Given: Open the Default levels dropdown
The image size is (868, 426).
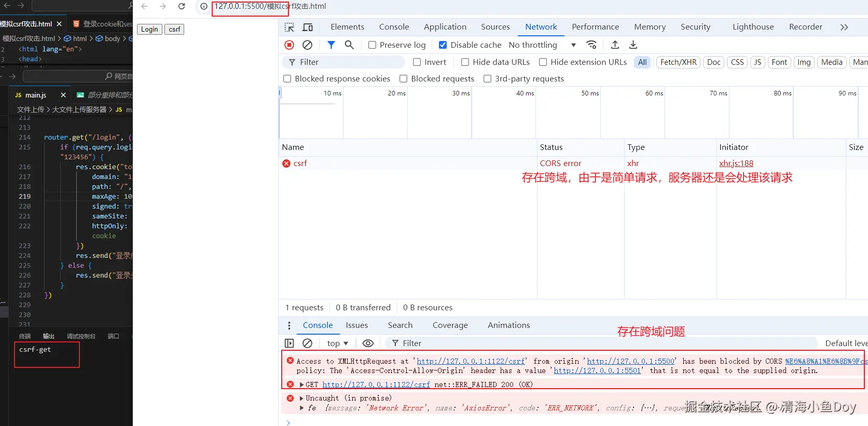Looking at the screenshot, I should click(846, 343).
